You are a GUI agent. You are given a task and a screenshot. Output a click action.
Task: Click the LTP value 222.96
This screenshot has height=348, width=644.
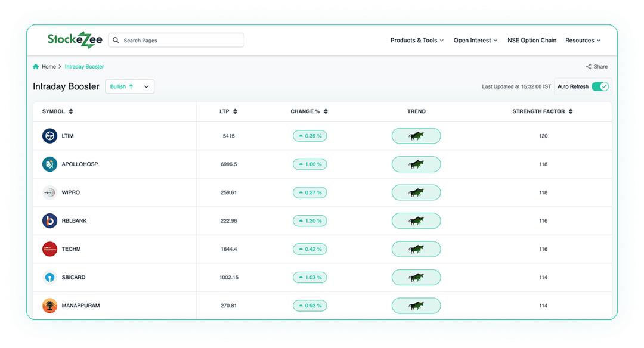tap(229, 221)
